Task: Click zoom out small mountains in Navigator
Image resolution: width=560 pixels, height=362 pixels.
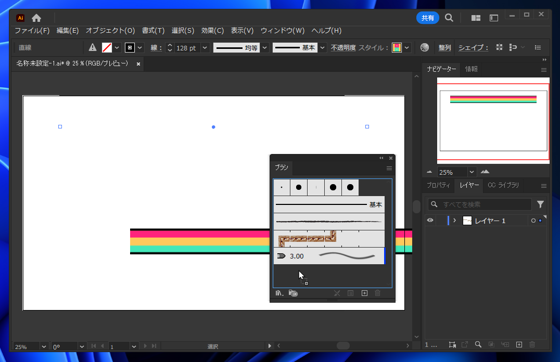Action: pos(429,172)
